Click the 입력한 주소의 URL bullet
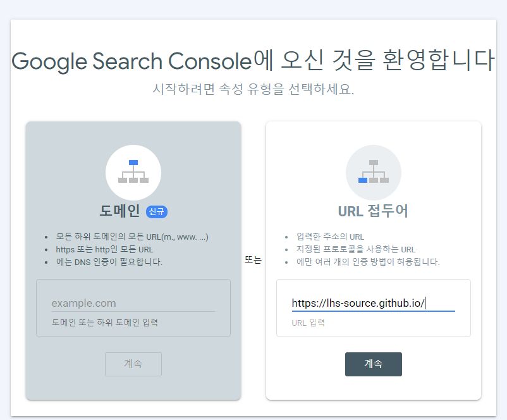 [x=330, y=237]
